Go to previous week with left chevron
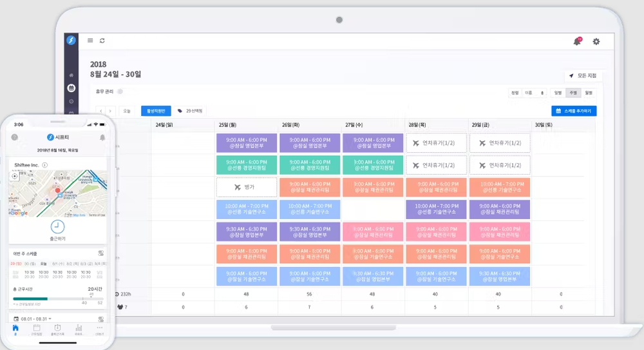644x350 pixels. coord(101,111)
